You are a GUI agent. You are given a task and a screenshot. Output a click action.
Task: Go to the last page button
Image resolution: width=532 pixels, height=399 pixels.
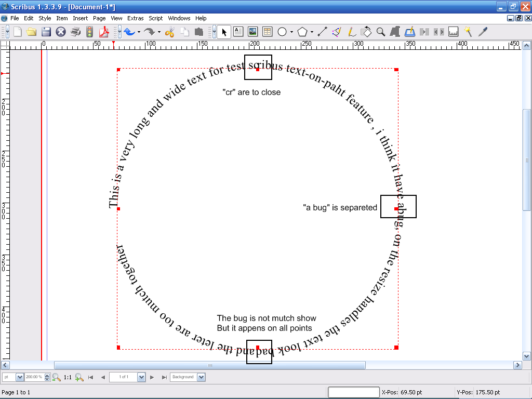164,377
